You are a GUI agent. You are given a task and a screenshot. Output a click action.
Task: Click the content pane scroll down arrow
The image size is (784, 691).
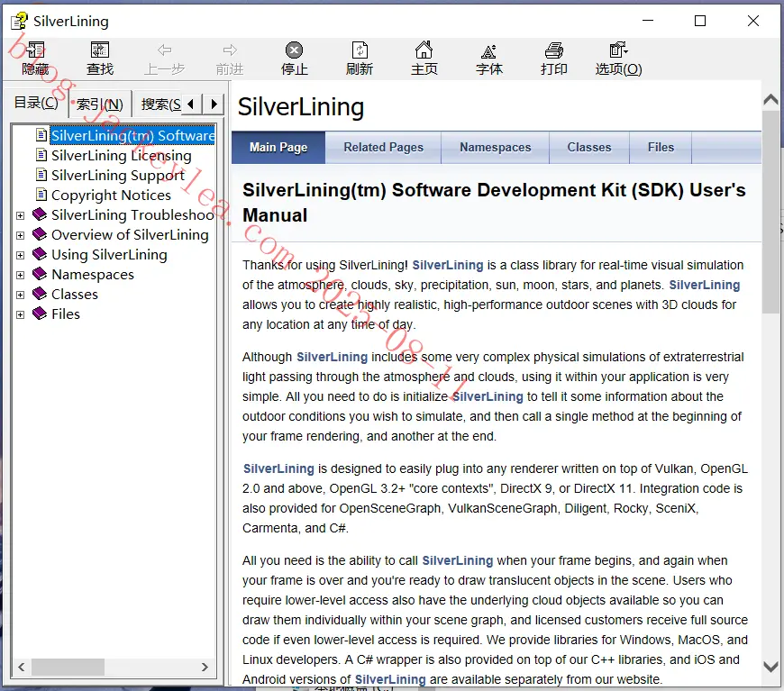point(770,667)
